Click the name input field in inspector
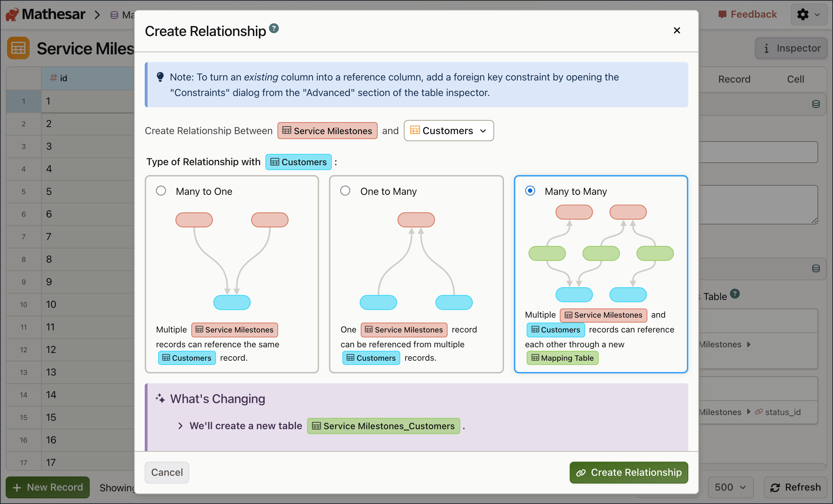This screenshot has height=504, width=833. click(758, 152)
